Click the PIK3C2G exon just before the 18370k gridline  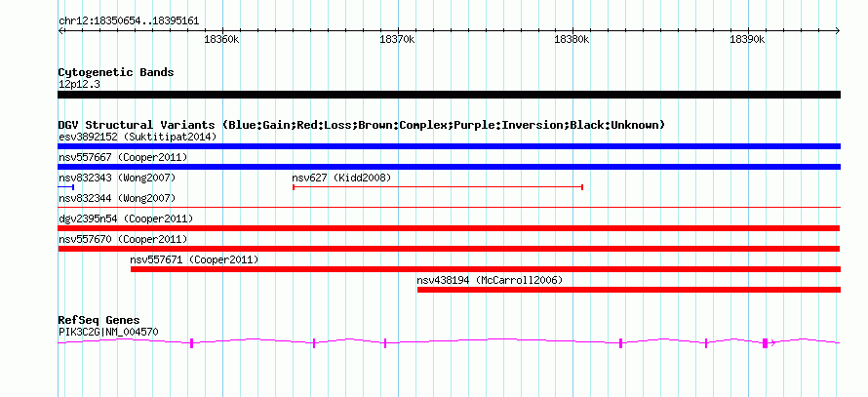pos(385,343)
